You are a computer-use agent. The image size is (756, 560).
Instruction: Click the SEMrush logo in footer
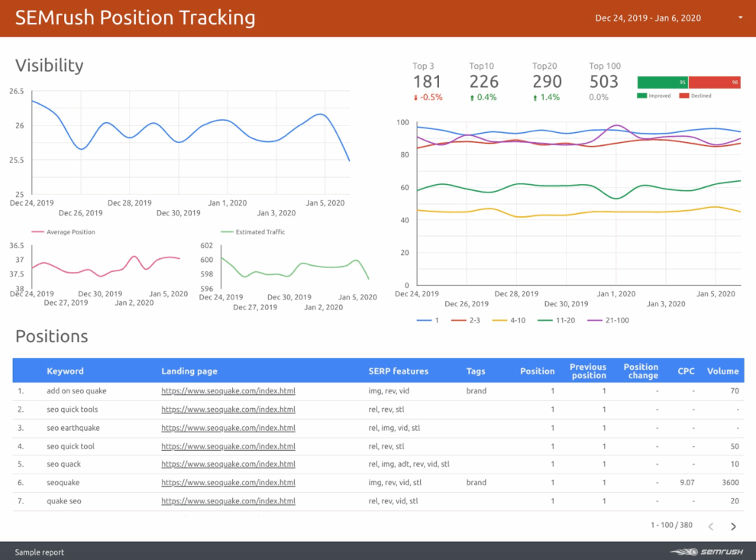tap(706, 552)
